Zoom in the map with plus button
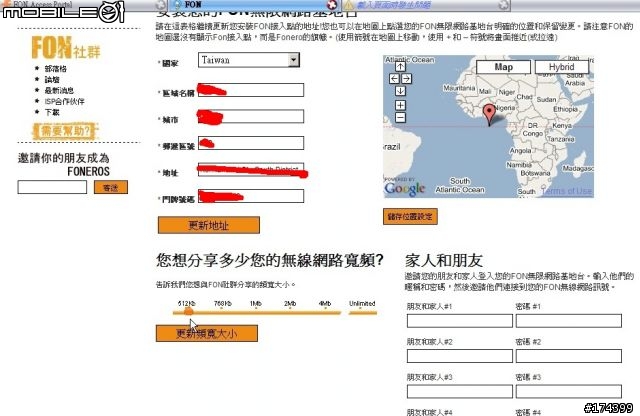Viewport: 640px width, 416px height. point(400,105)
